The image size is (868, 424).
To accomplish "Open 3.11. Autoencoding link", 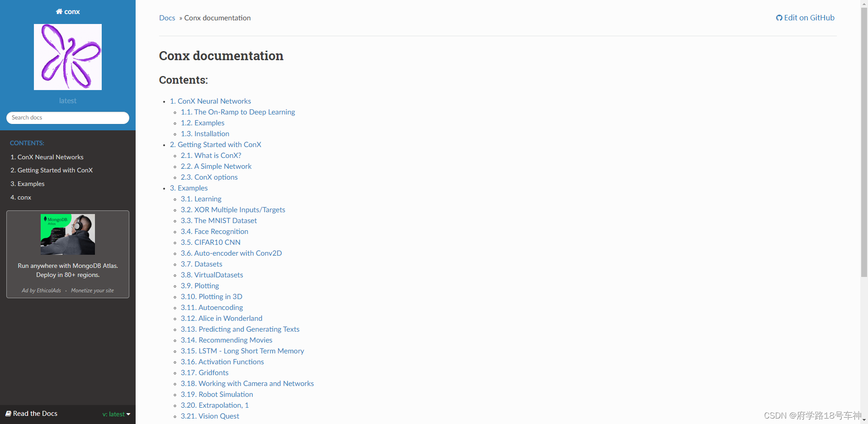I will click(212, 308).
